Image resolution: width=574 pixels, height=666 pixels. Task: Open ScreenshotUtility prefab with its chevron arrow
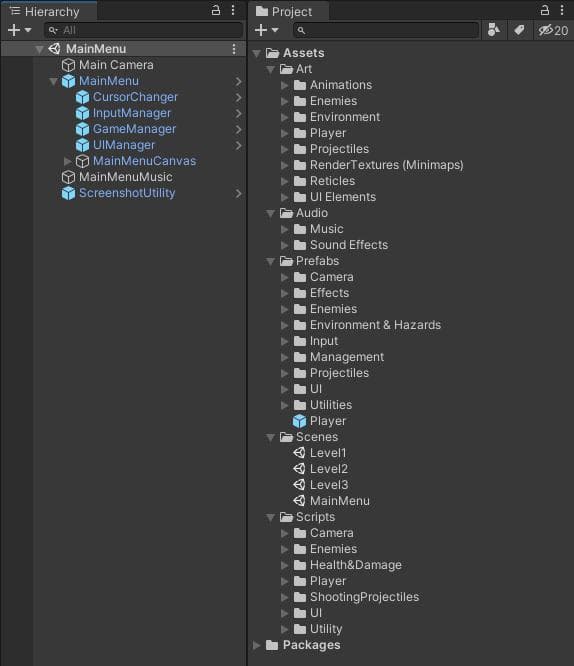239,193
